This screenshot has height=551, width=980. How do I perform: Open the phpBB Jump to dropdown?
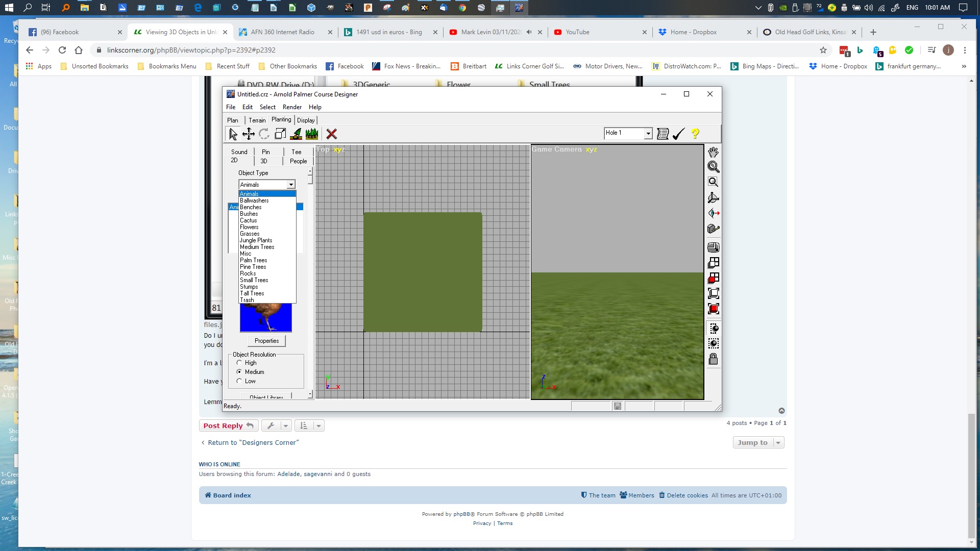(x=758, y=442)
